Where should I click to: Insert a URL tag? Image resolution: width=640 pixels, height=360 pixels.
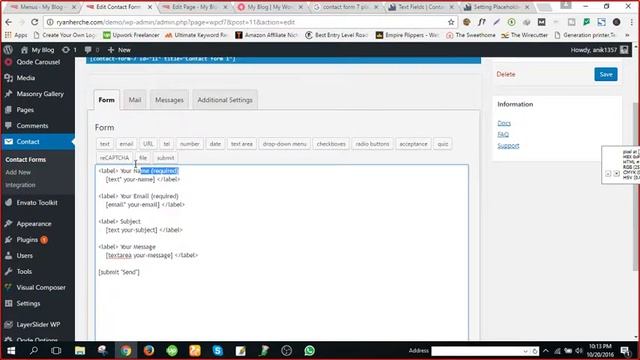click(148, 144)
